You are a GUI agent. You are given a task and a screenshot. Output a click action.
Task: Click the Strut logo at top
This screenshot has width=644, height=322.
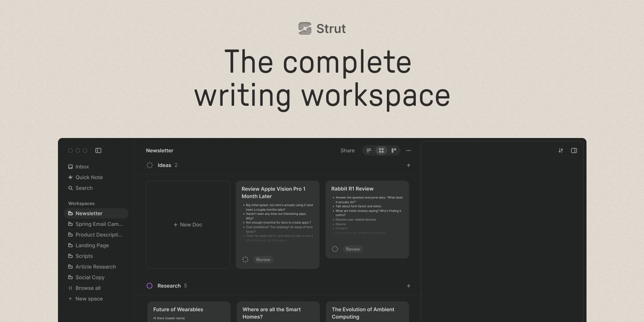pos(322,28)
